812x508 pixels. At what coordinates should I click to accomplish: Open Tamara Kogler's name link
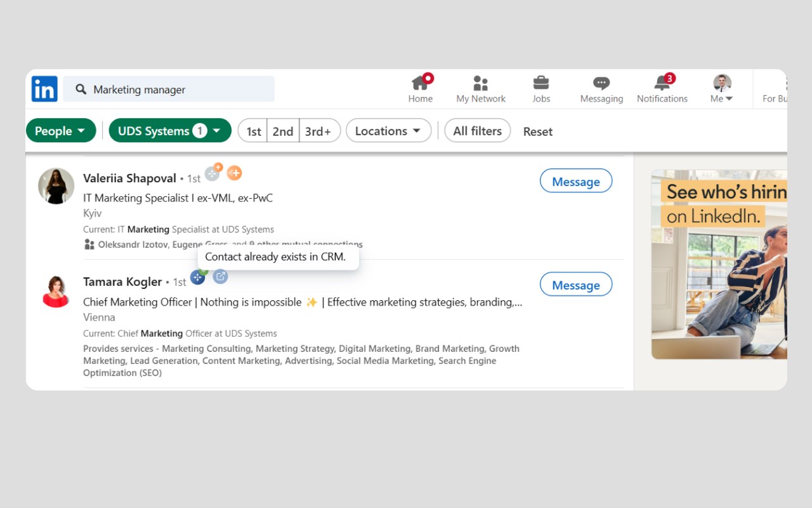pos(122,281)
